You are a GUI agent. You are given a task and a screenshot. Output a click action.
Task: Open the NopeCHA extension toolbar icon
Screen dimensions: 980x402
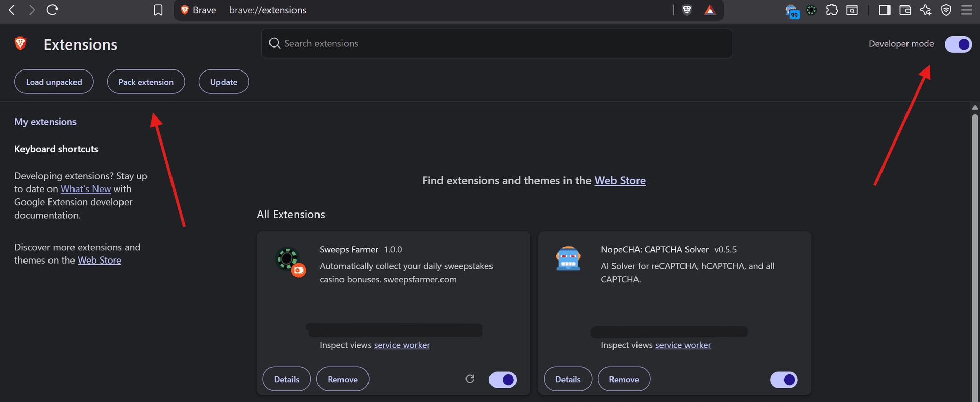point(792,11)
